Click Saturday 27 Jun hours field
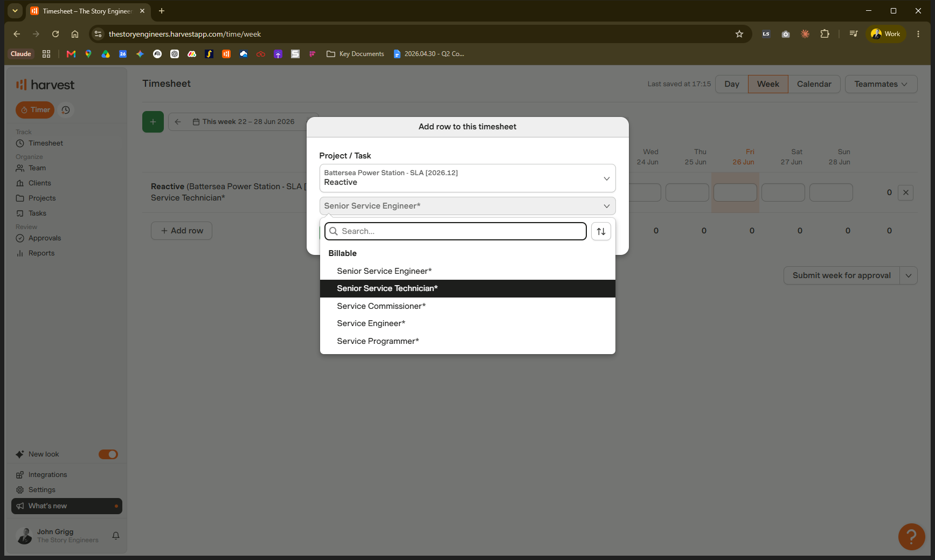 [x=783, y=192]
